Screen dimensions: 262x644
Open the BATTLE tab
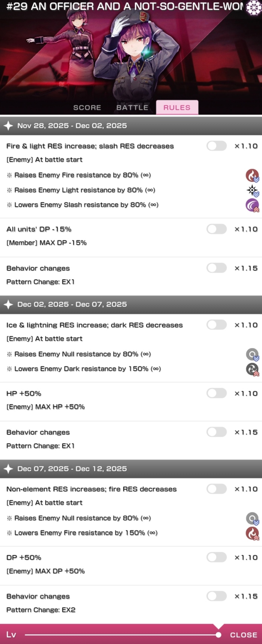(132, 108)
